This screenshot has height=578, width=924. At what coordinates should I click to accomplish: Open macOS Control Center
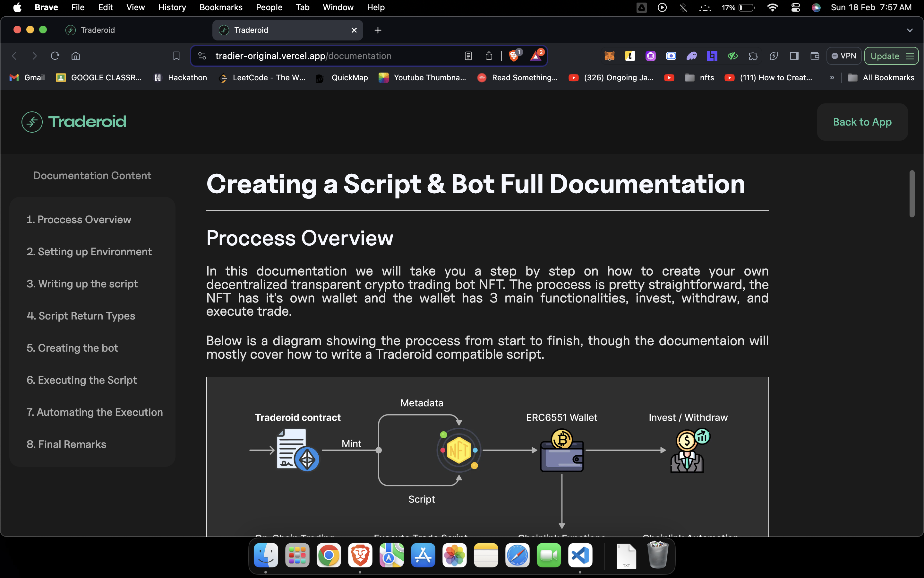[x=795, y=7]
